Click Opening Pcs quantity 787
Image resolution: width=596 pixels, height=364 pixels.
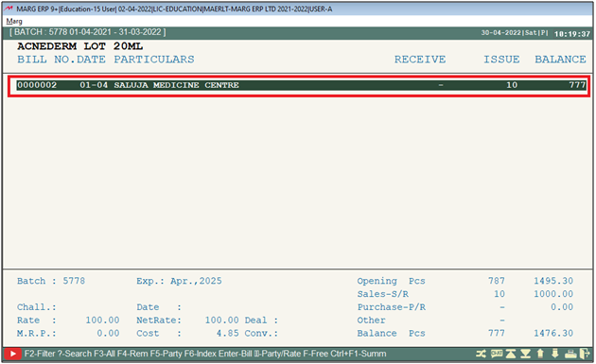[x=497, y=281]
